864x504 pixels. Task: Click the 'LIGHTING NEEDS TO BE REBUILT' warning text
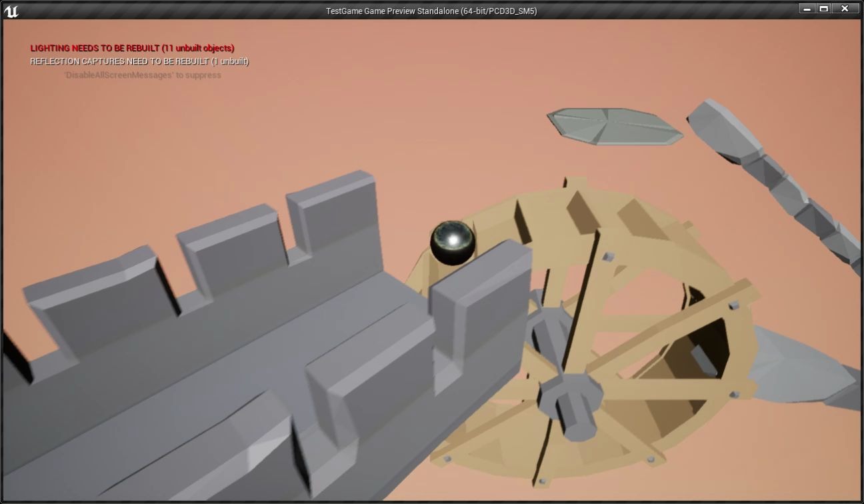pyautogui.click(x=131, y=48)
